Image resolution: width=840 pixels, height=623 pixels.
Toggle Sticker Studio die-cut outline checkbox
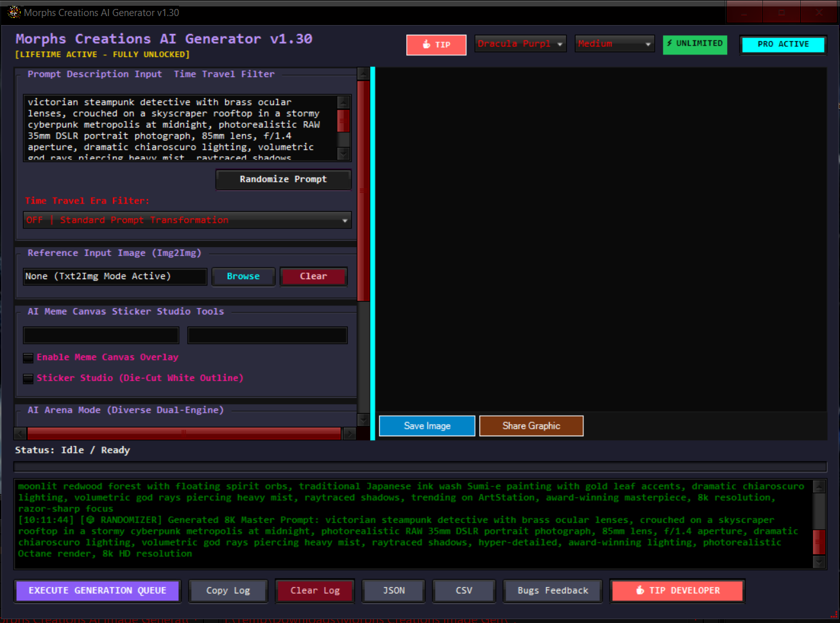coord(28,379)
